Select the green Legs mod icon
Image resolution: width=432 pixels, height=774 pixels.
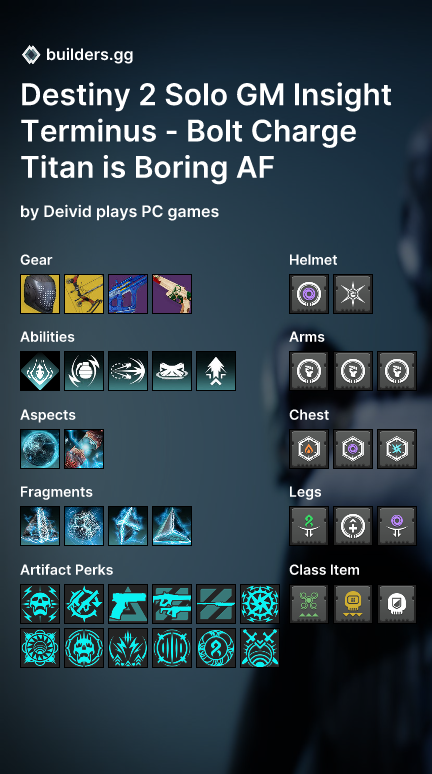pyautogui.click(x=309, y=526)
